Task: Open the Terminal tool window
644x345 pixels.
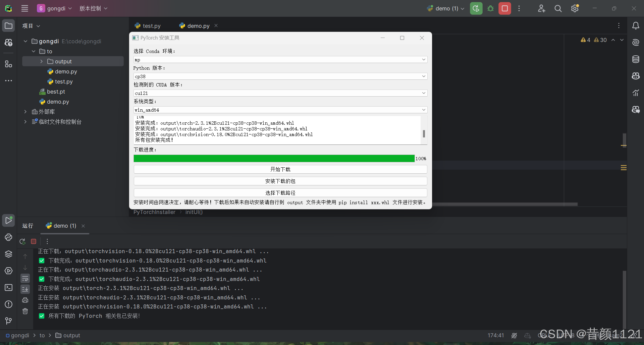Action: point(8,287)
